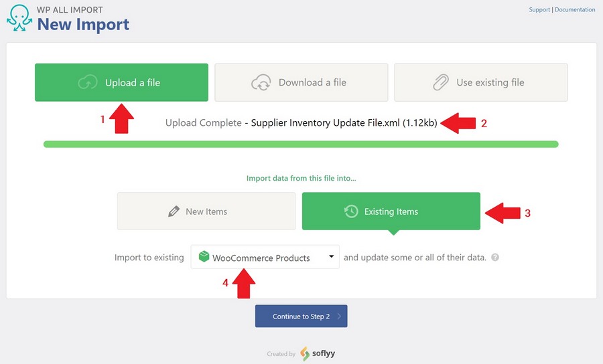Click the paperclip icon for existing file
603x364 pixels.
tap(441, 82)
